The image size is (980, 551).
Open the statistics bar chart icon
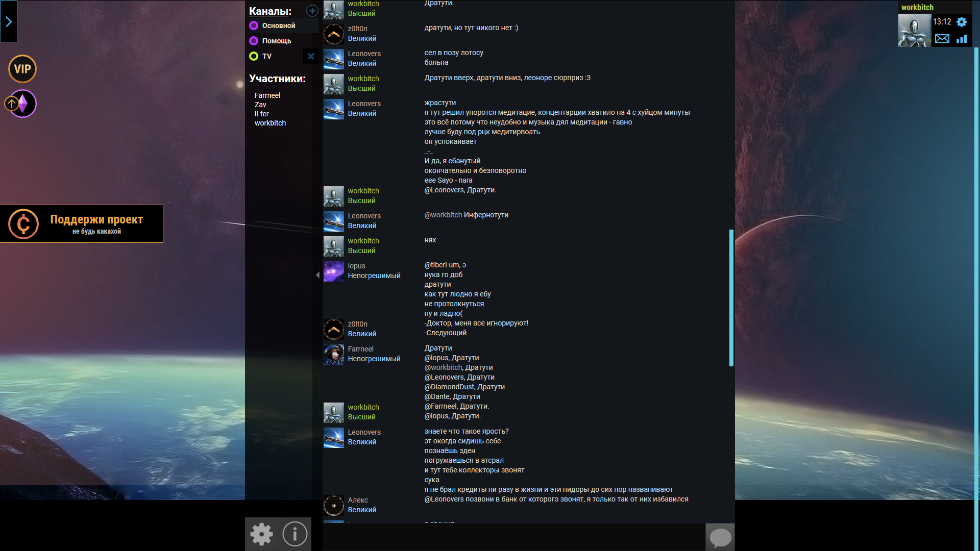click(962, 39)
